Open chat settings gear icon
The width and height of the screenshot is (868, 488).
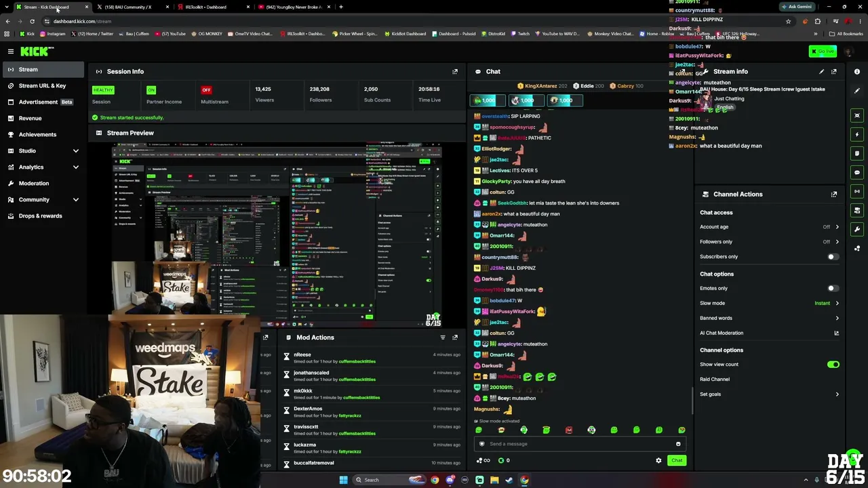[x=658, y=461]
